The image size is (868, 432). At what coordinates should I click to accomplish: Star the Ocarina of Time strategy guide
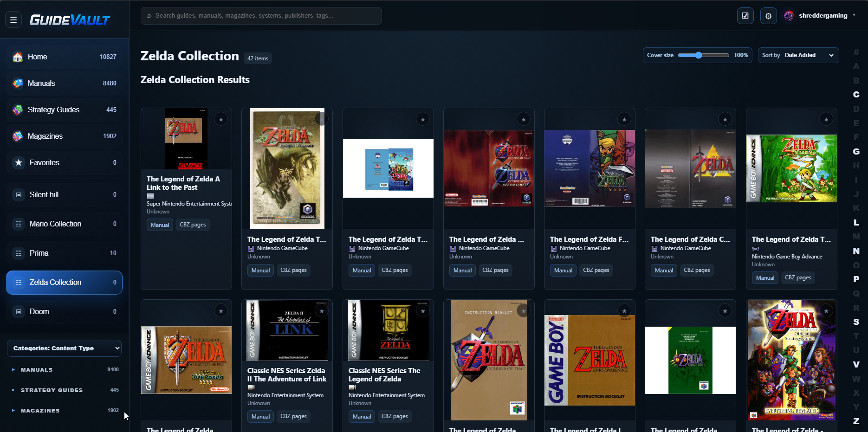tap(826, 311)
